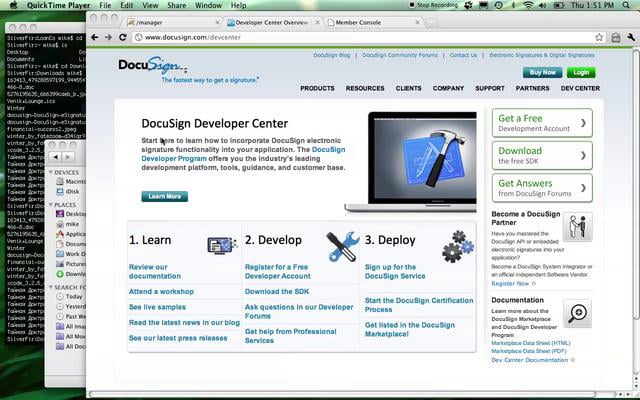Click the Apple menu icon
This screenshot has width=640, height=400.
coord(13,5)
